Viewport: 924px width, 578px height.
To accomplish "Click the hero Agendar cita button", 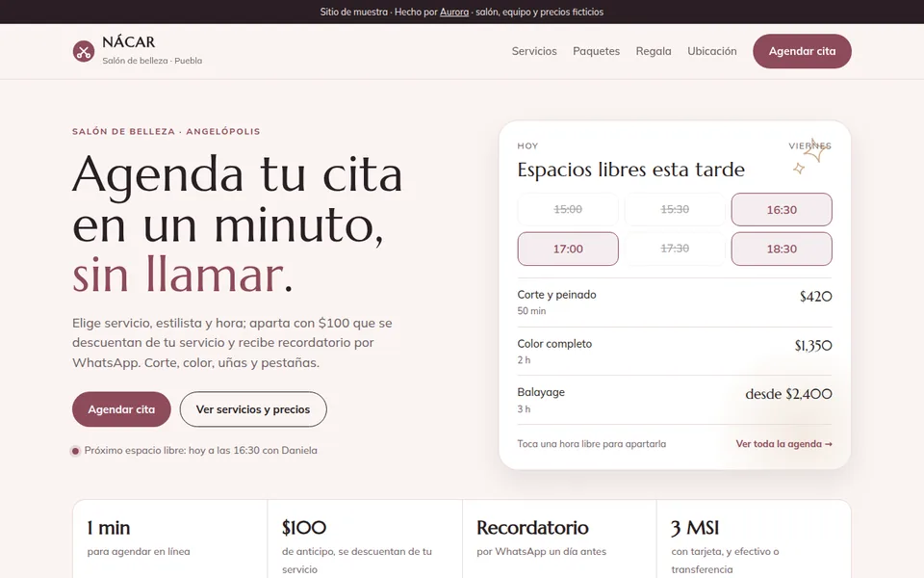I will [x=121, y=409].
